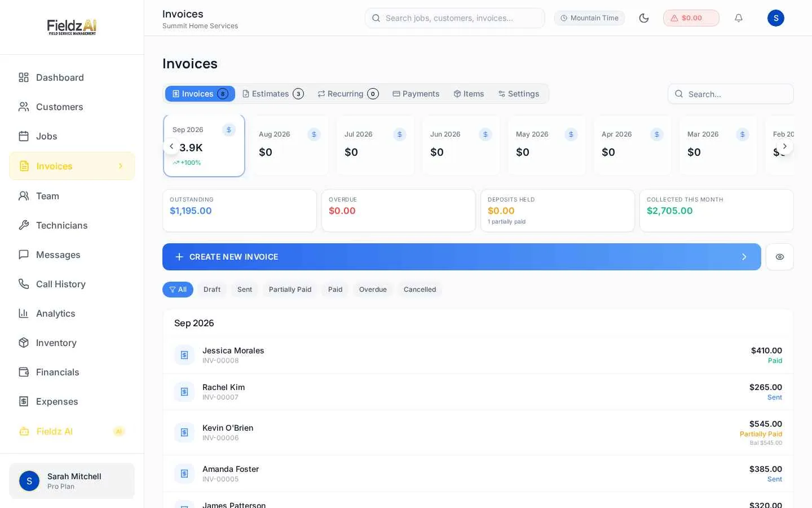Show earlier months with left arrow
The image size is (812, 508).
pyautogui.click(x=171, y=146)
